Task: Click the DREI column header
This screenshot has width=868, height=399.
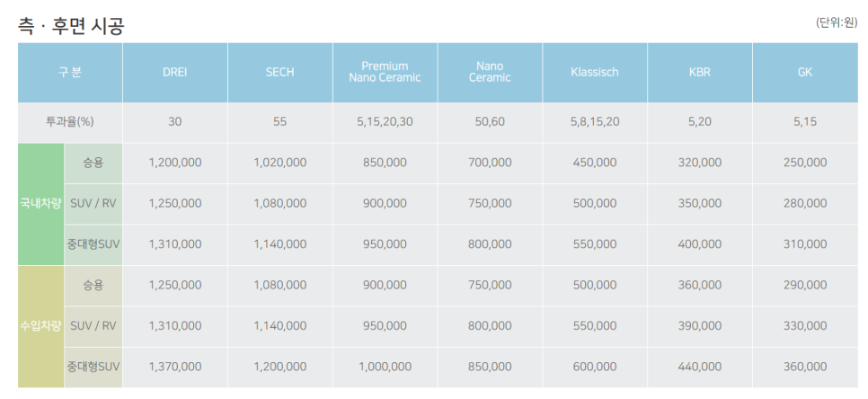Action: (175, 73)
